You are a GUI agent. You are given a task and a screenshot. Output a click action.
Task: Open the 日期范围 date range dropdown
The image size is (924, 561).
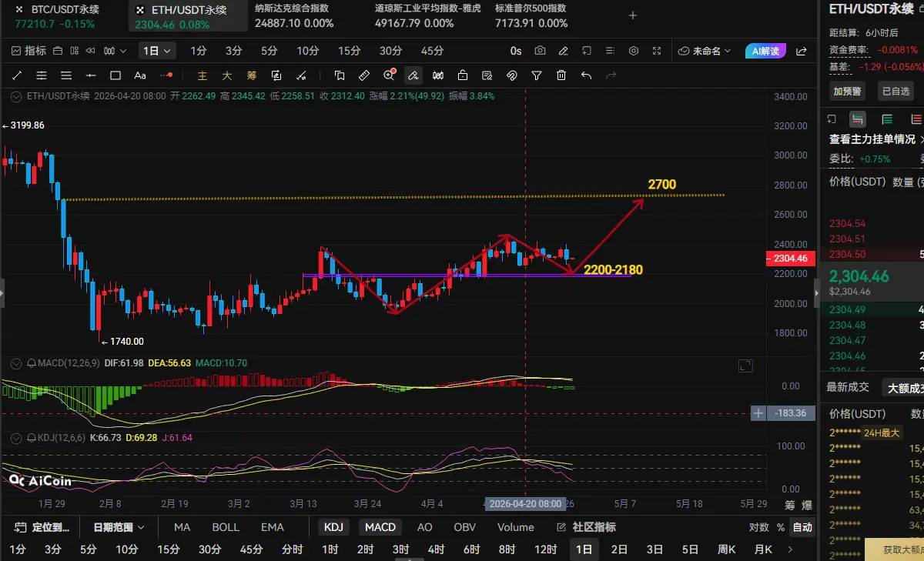119,527
